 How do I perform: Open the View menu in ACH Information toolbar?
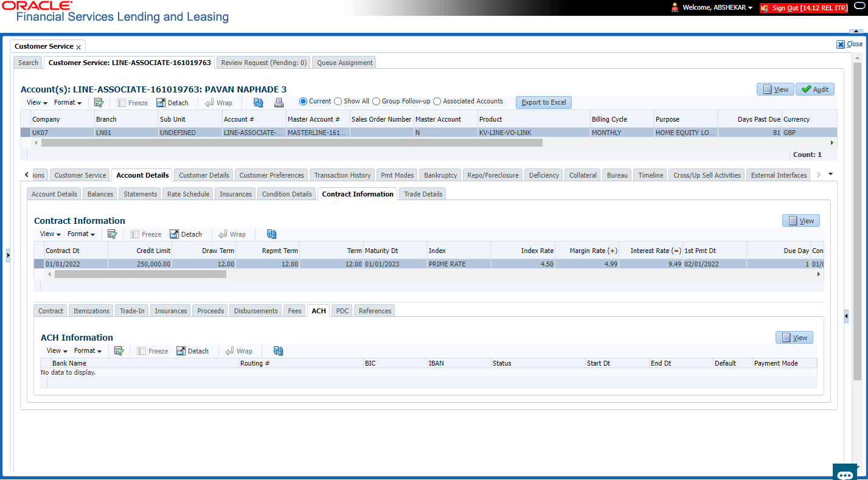pos(57,351)
